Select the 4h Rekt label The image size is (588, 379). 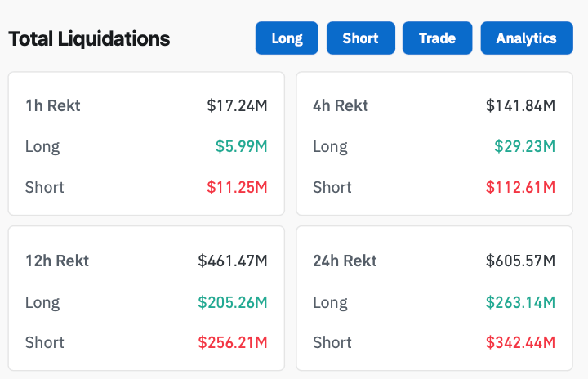point(341,105)
